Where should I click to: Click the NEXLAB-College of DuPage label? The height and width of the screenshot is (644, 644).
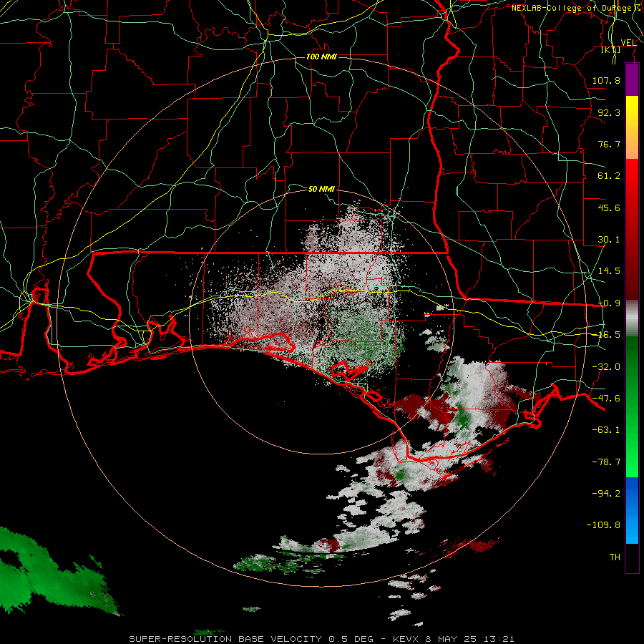tap(577, 8)
